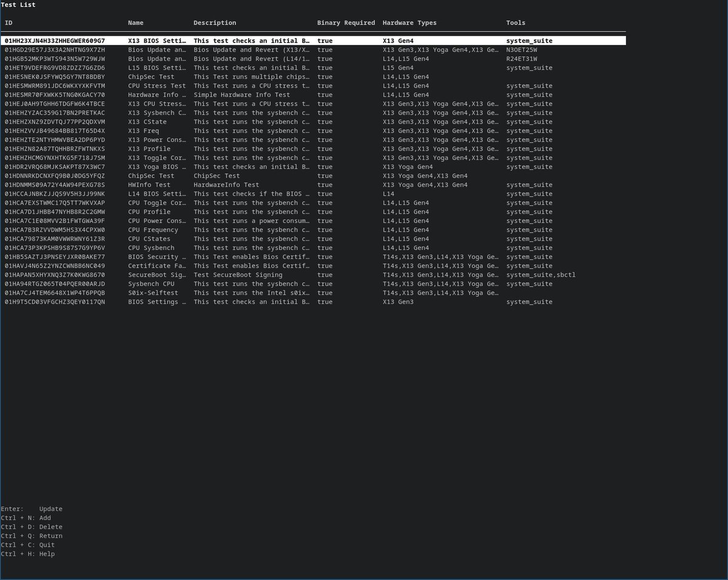Image resolution: width=728 pixels, height=580 pixels.
Task: Click the ID column header
Action: pos(8,23)
